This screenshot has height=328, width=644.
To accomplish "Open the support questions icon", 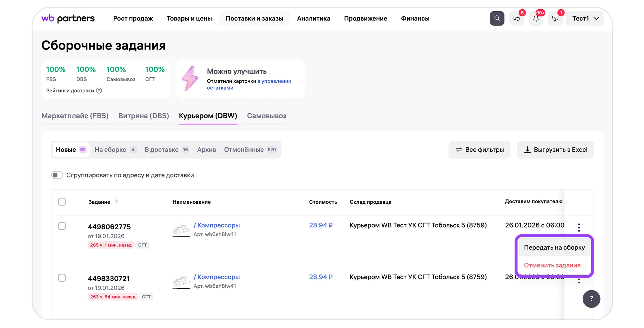I will [x=556, y=19].
